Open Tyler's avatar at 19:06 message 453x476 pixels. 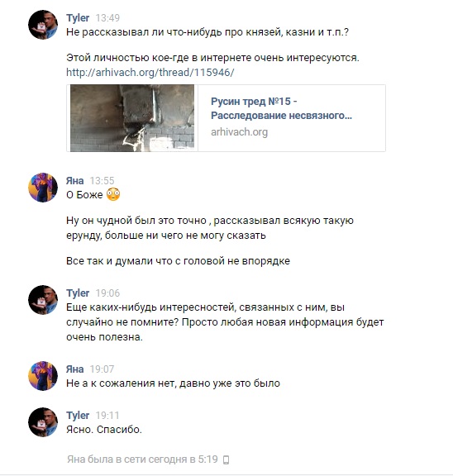(43, 300)
